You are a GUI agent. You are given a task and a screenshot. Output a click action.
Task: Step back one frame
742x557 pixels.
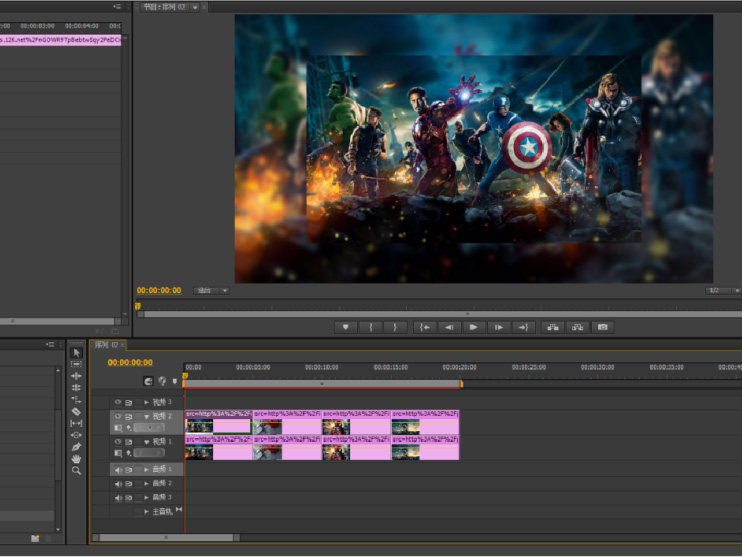[449, 327]
